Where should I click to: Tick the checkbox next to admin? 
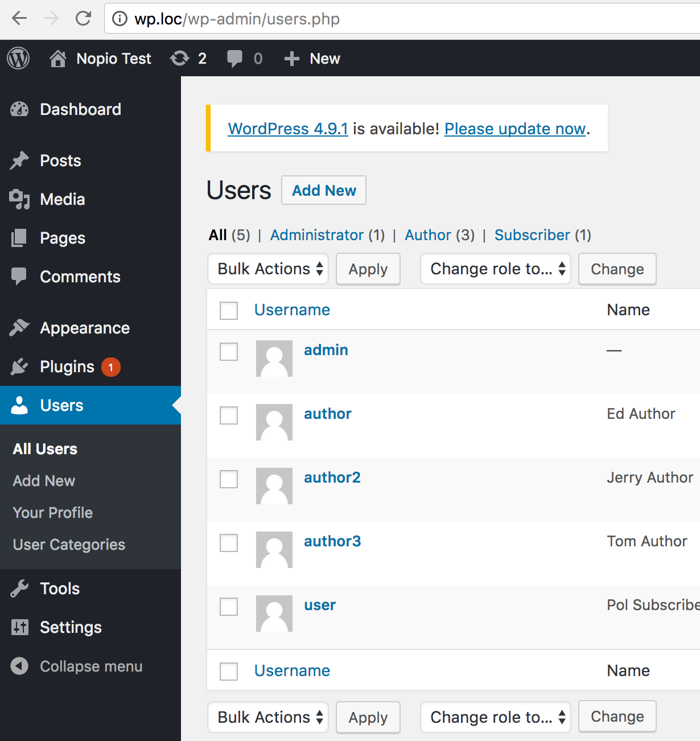(x=228, y=352)
